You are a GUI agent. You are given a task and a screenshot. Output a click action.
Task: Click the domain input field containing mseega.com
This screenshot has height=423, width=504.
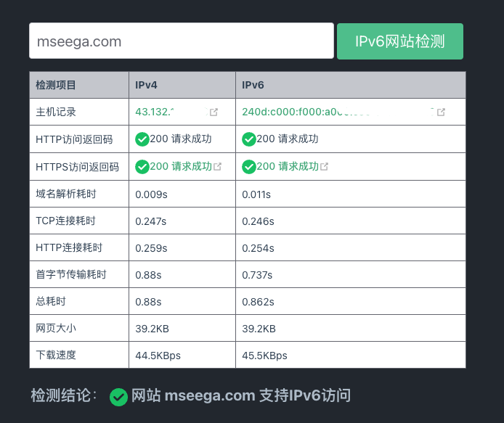[181, 41]
